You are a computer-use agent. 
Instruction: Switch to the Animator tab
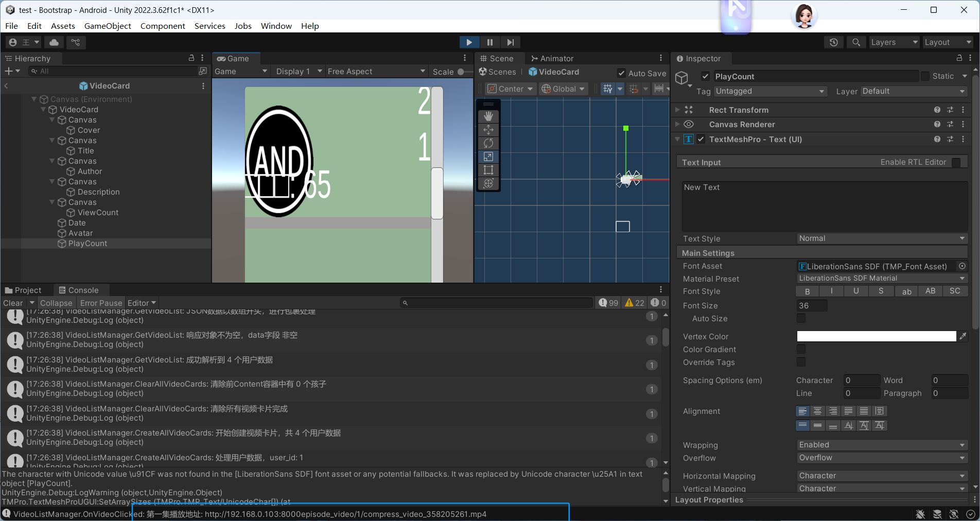click(x=552, y=59)
